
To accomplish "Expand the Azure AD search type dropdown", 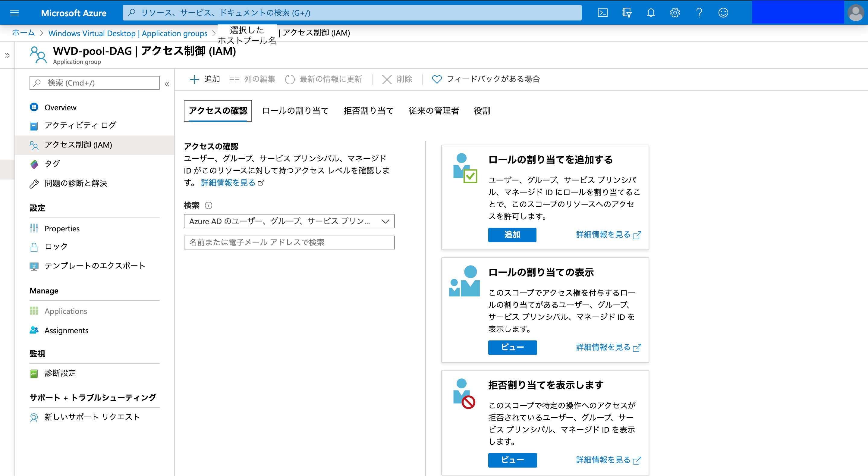I will point(289,221).
